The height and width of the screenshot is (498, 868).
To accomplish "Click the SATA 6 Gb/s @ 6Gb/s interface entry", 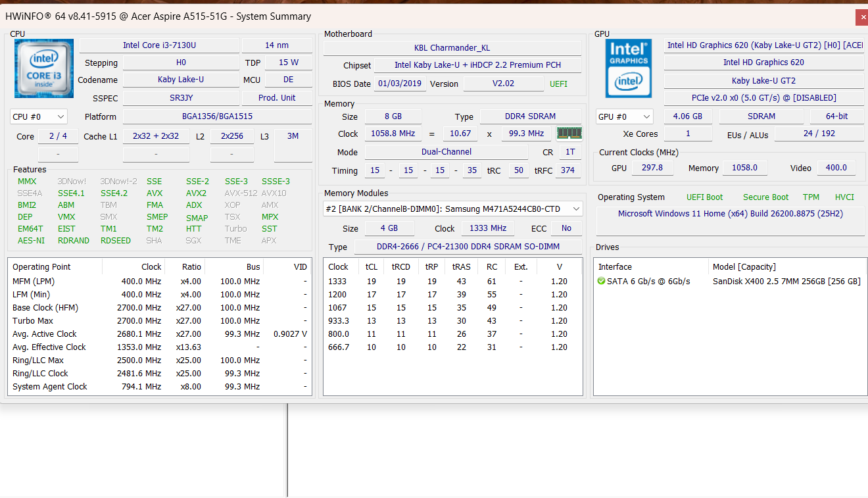I will click(x=649, y=282).
